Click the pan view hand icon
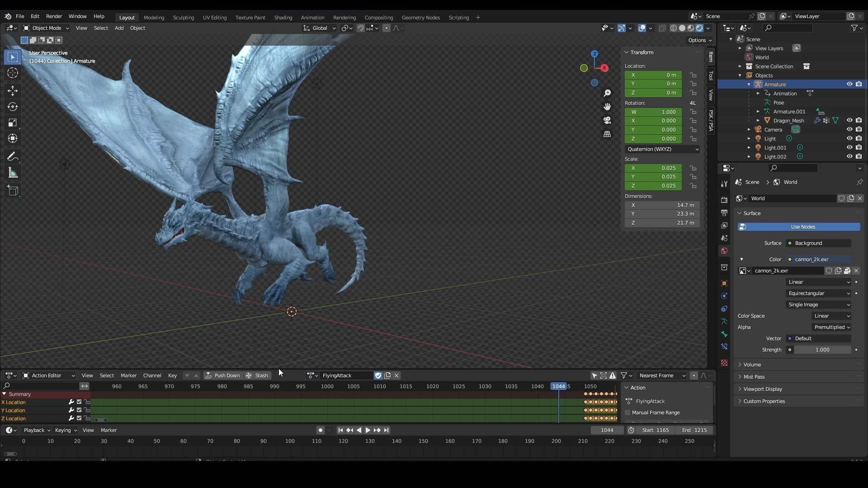 click(607, 107)
